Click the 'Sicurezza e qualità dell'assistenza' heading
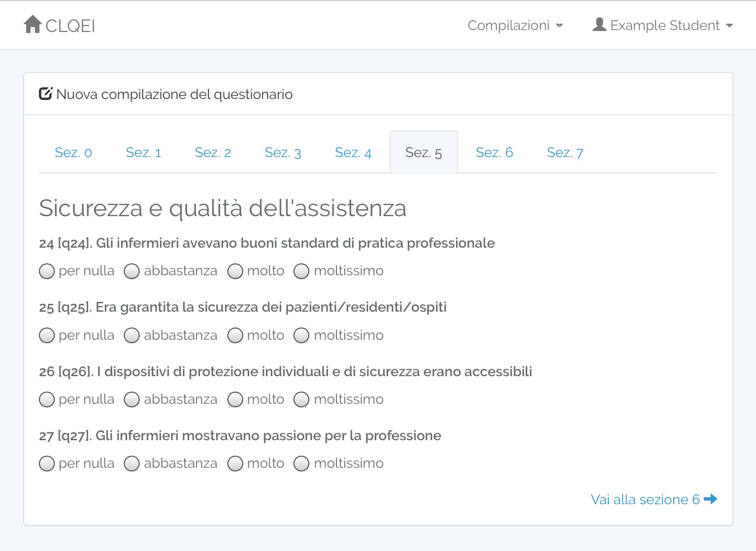 223,208
